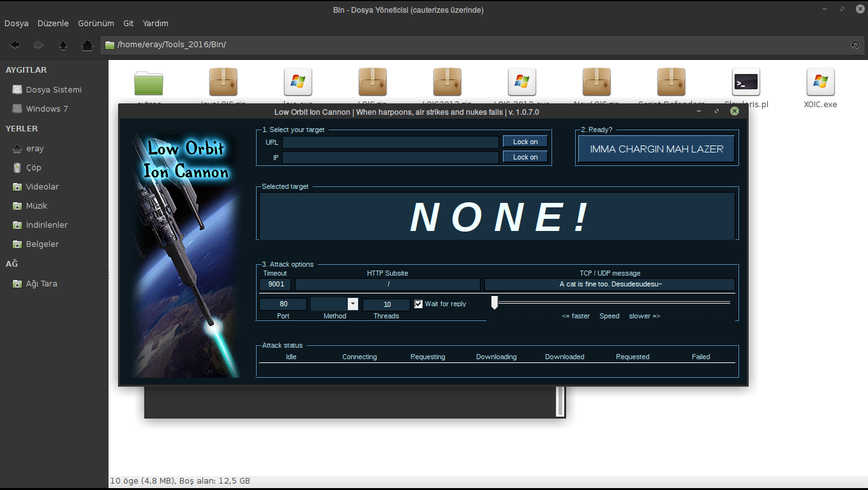The height and width of the screenshot is (490, 868).
Task: Open Dosya Sistemi in the sidebar
Action: pos(54,90)
